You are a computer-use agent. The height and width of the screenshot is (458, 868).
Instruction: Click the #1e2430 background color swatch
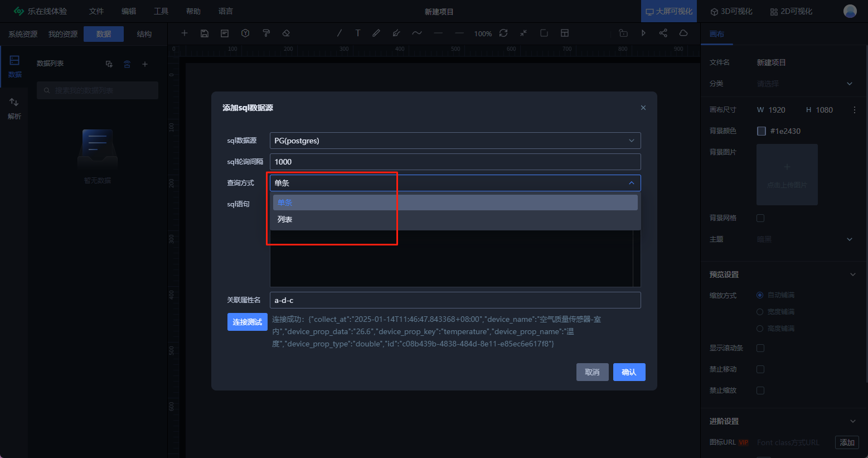pos(762,131)
